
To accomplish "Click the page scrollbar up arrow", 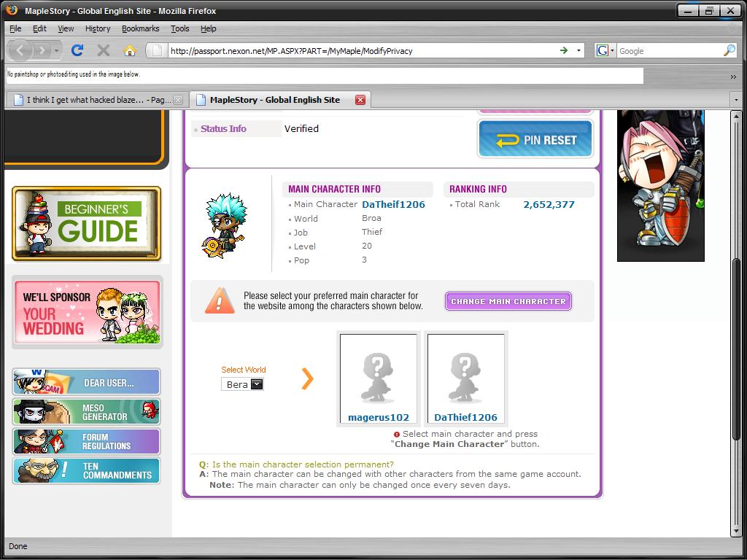I will click(x=736, y=116).
